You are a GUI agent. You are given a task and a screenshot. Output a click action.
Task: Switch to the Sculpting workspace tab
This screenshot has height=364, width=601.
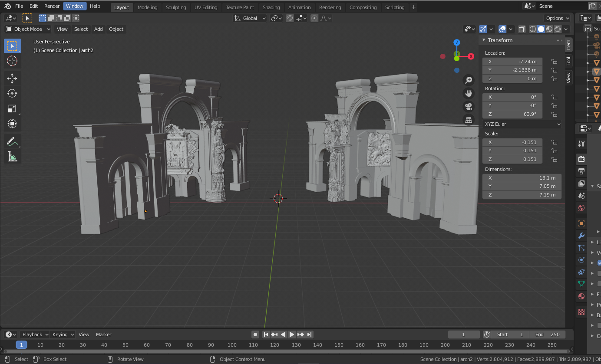[176, 7]
